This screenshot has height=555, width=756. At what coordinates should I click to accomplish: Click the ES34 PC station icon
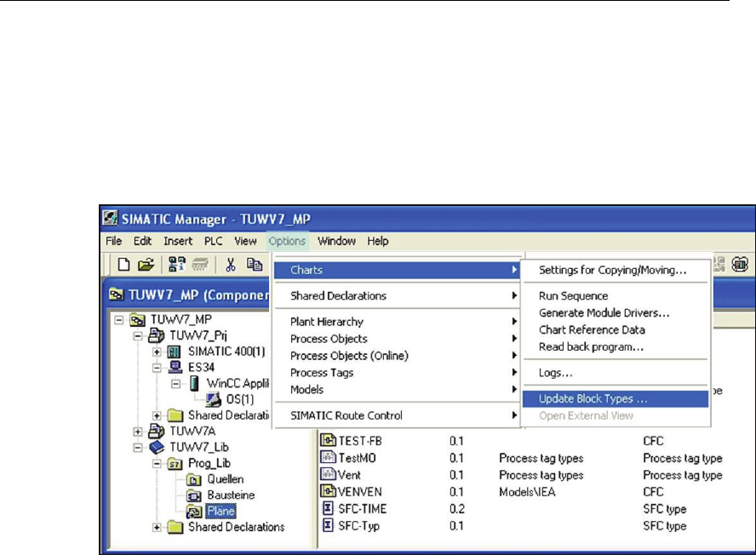pos(175,368)
